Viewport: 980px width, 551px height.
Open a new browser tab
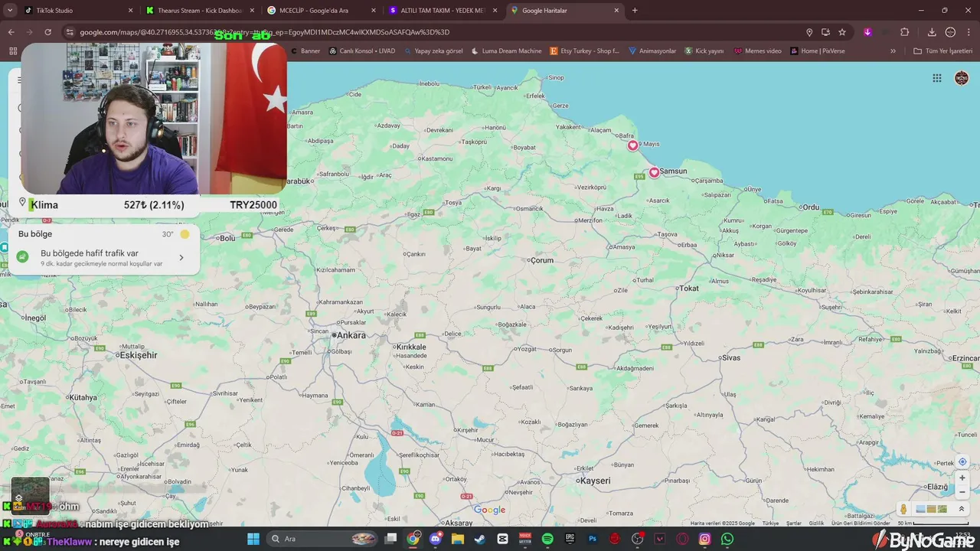point(635,11)
